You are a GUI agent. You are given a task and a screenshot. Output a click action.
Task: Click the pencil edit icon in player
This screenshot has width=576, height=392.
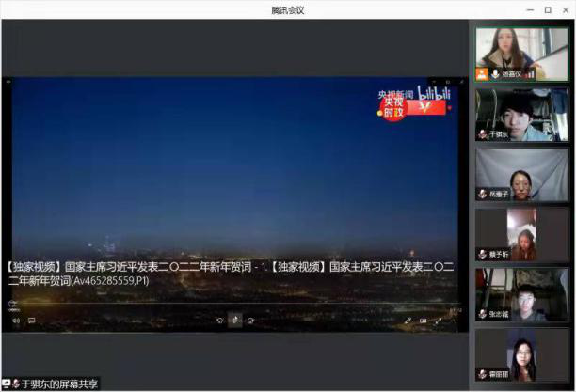click(408, 321)
